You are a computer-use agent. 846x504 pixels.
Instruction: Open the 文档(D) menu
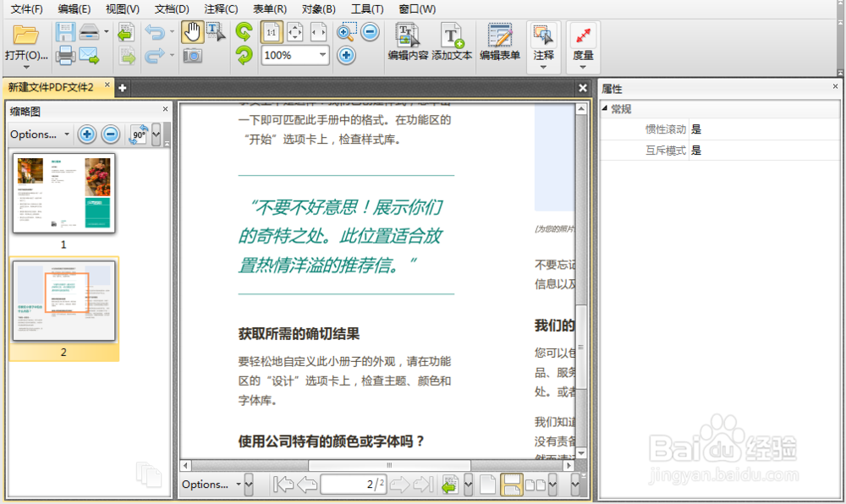pyautogui.click(x=172, y=9)
